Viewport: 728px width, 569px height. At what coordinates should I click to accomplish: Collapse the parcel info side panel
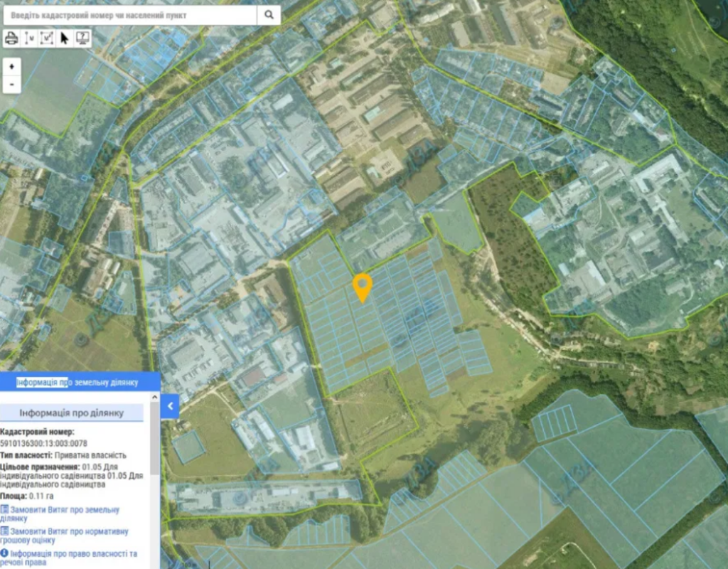[x=170, y=406]
